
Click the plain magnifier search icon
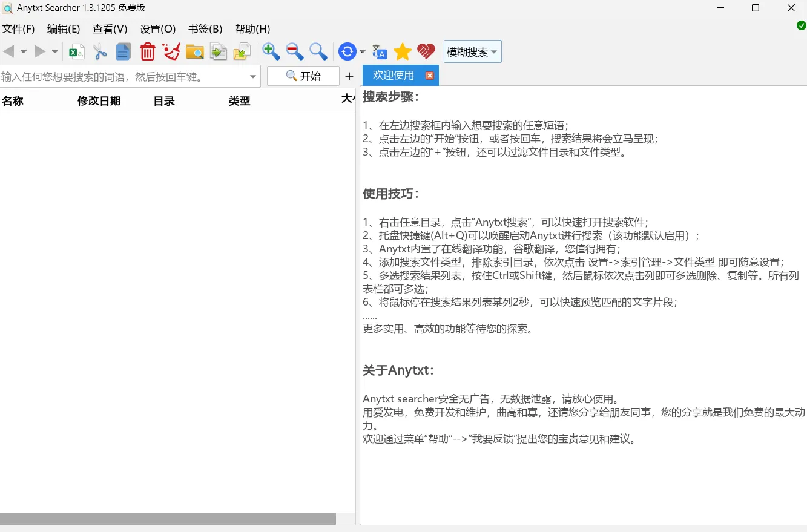[318, 51]
